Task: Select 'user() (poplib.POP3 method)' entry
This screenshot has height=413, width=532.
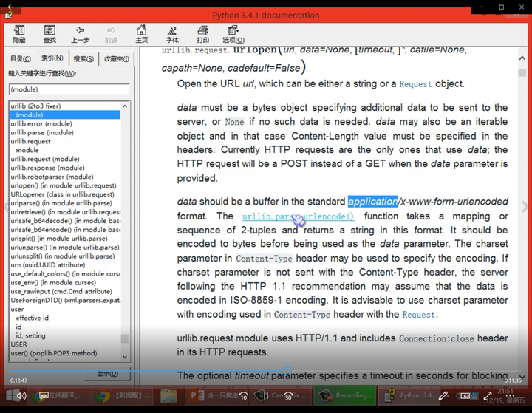Action: tap(54, 353)
